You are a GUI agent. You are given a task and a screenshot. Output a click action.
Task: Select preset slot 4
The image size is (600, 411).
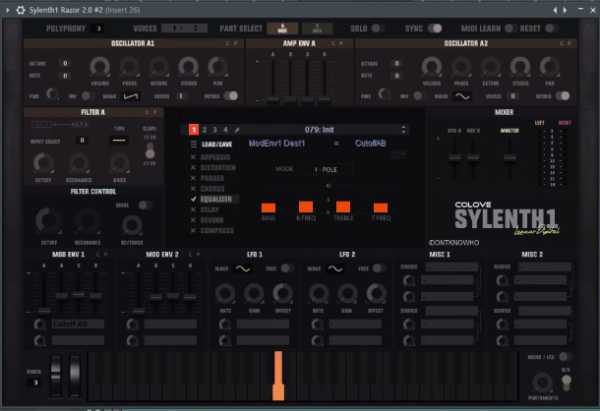(x=226, y=130)
